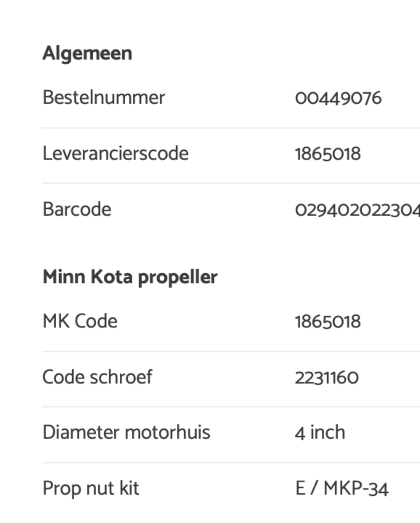The height and width of the screenshot is (523, 420).
Task: Click the divider line below the Leverancierscode row
Action: (x=231, y=183)
